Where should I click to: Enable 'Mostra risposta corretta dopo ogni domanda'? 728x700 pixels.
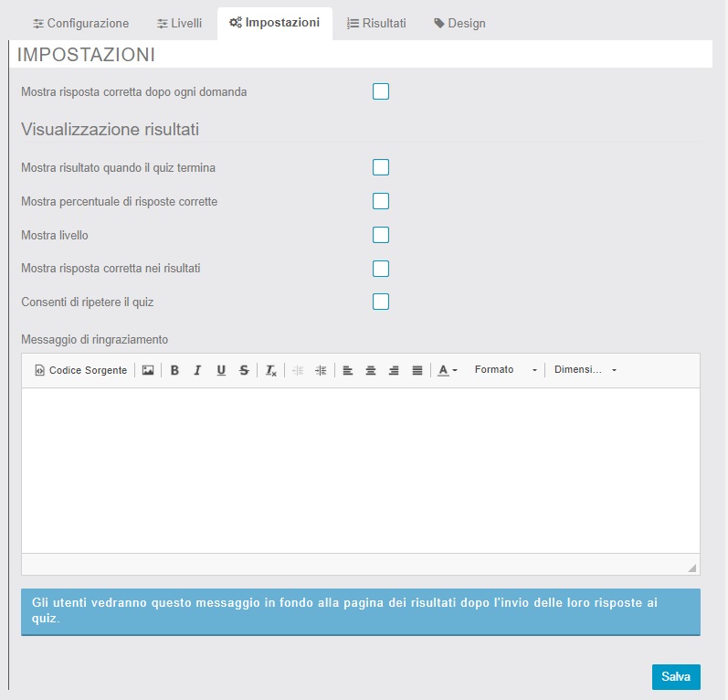point(381,91)
